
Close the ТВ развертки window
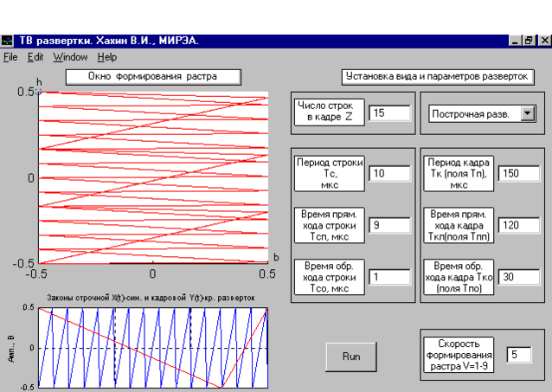545,41
